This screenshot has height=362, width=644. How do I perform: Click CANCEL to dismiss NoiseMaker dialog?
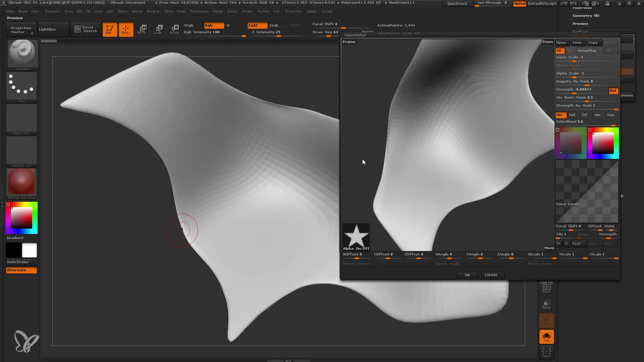(x=491, y=275)
